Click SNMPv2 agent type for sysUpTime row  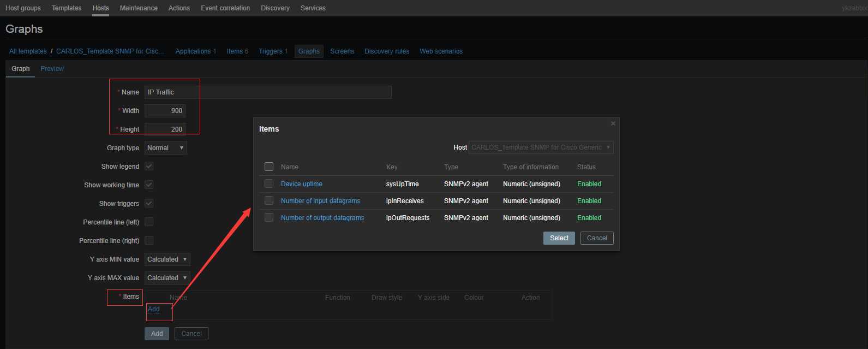pos(466,184)
